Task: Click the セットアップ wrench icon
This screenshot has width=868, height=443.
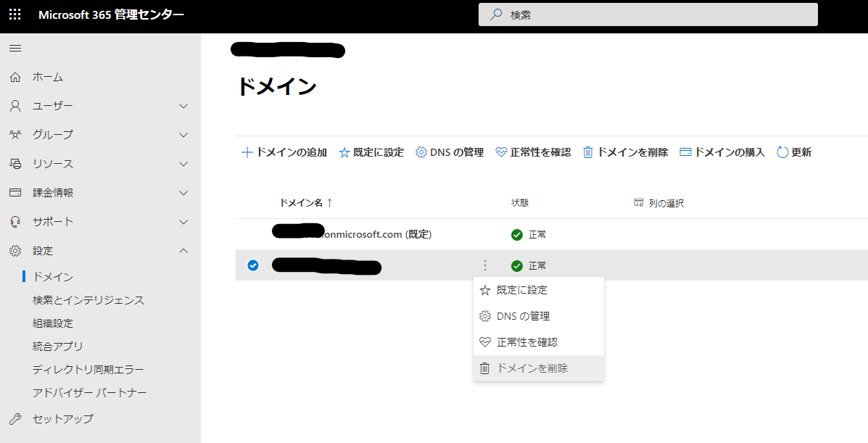Action: tap(15, 418)
